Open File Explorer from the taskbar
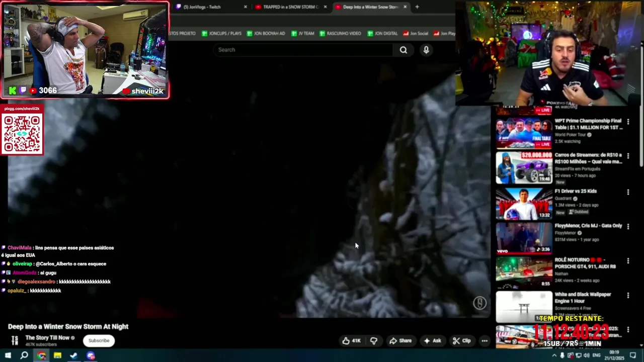The height and width of the screenshot is (362, 644). coord(57,355)
